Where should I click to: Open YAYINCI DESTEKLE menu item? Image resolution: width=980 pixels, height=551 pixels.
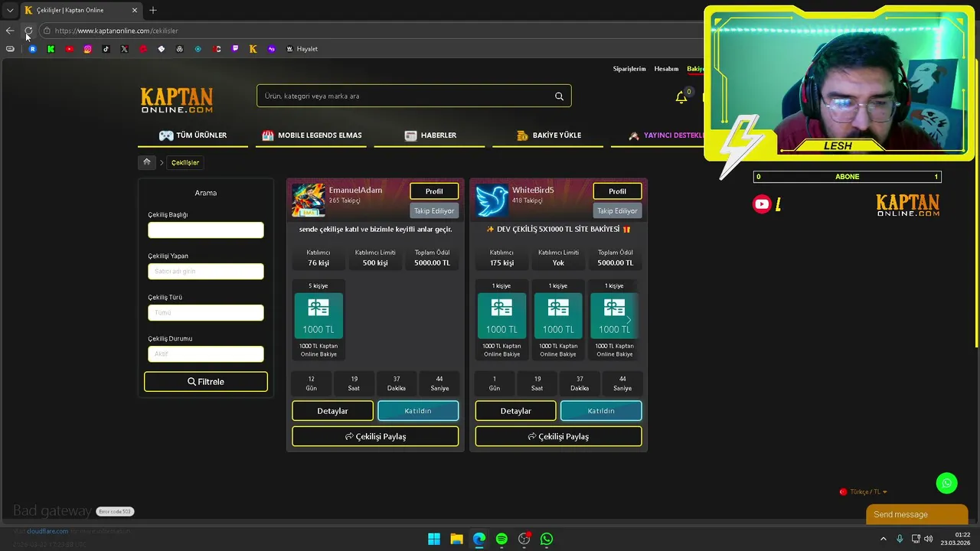click(665, 135)
